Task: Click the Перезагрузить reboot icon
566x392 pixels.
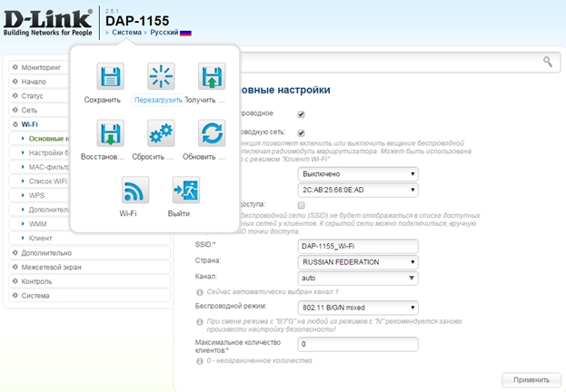Action: (160, 76)
